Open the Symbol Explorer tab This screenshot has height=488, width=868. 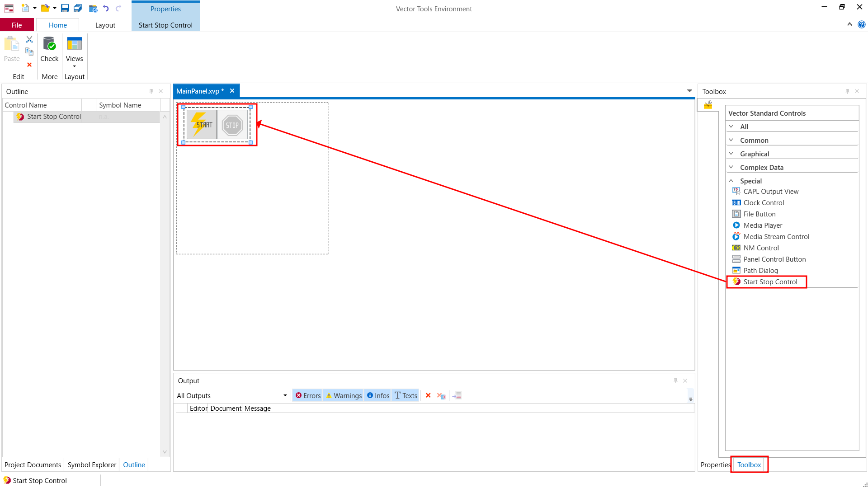point(92,465)
